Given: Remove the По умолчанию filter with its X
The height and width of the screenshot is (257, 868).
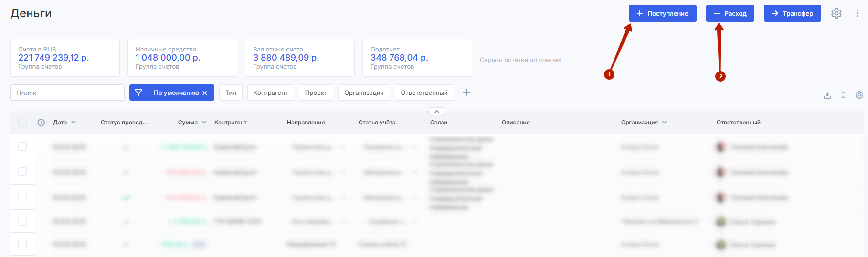Looking at the screenshot, I should tap(205, 93).
